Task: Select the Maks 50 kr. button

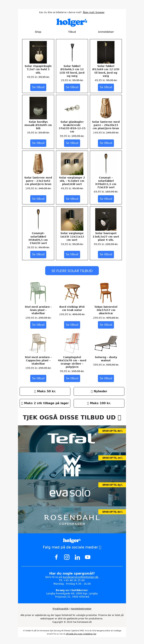Action: [45, 391]
